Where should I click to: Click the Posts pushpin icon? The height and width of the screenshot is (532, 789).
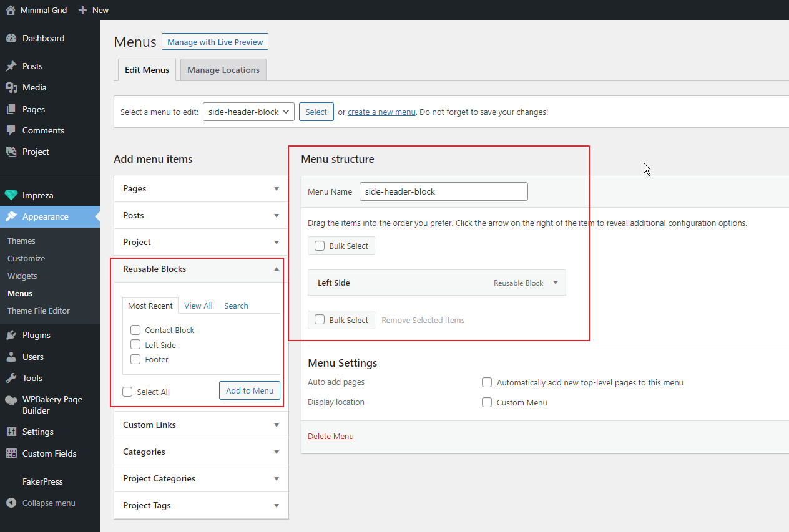pyautogui.click(x=11, y=66)
